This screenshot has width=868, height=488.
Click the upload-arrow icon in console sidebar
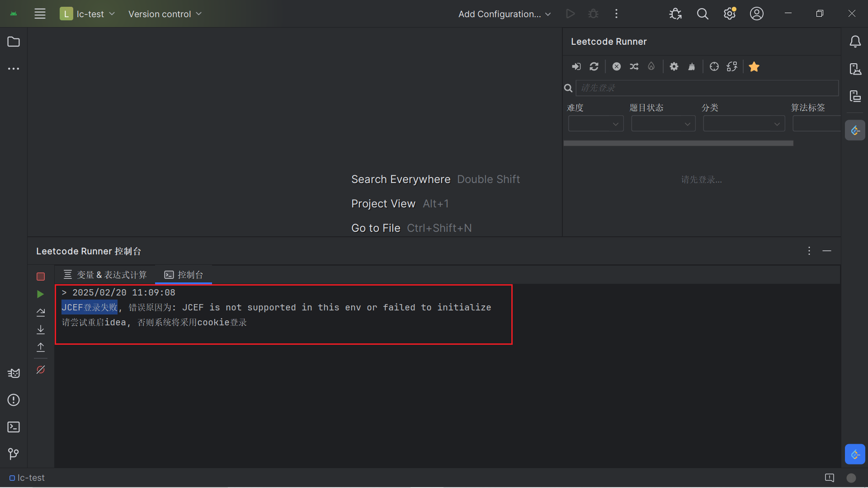pos(41,347)
